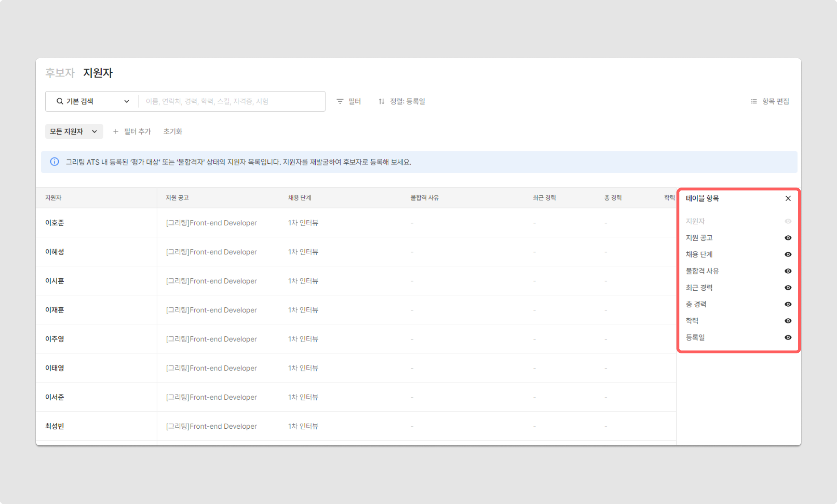The height and width of the screenshot is (504, 837).
Task: Hide the 지원 공고 column
Action: [x=788, y=238]
